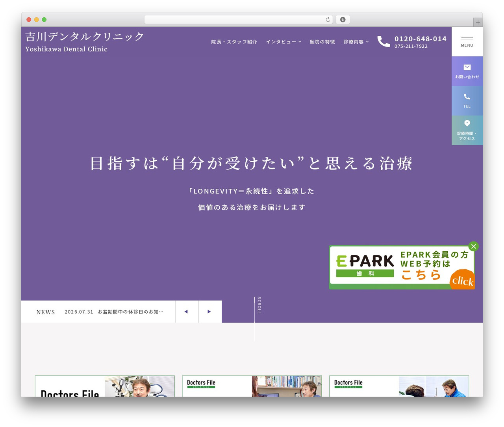Close the EPARK banner with the X

pyautogui.click(x=474, y=246)
